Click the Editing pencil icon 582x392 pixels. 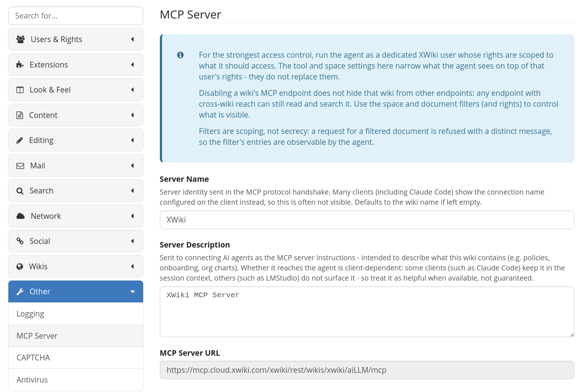click(x=20, y=140)
